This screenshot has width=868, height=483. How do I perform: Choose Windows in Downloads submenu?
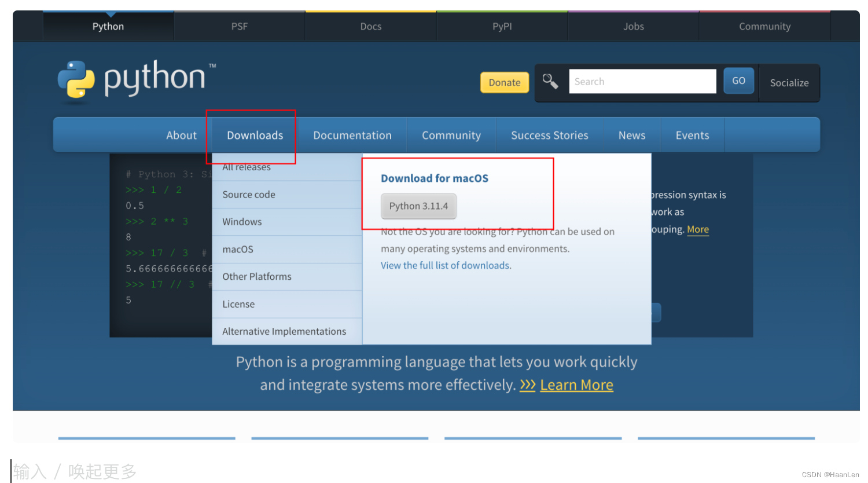287,222
